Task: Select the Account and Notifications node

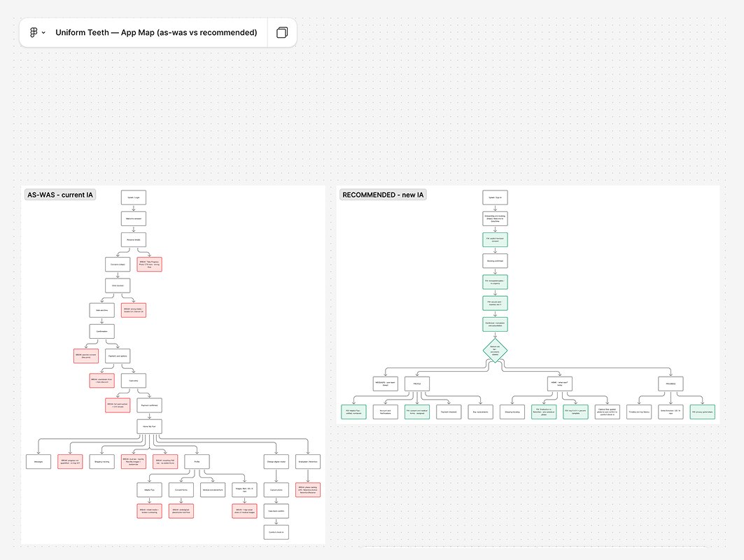Action: (x=385, y=412)
